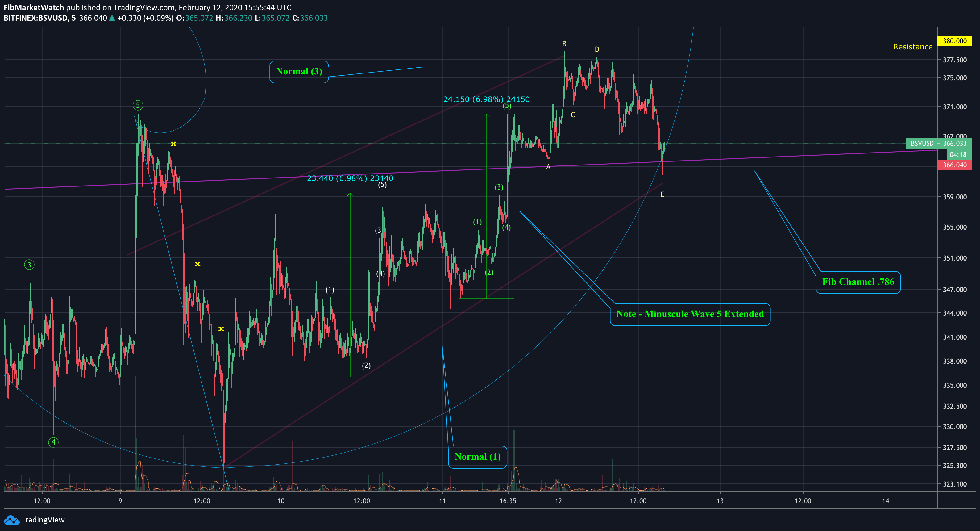Screen dimensions: 980x531
Task: Select the 'Normal (1)' callout label
Action: pyautogui.click(x=477, y=457)
